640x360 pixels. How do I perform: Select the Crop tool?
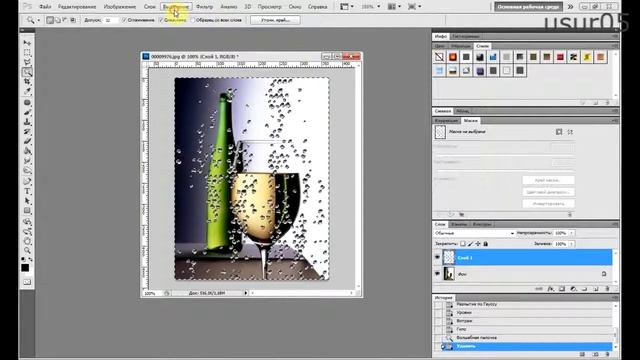point(27,82)
